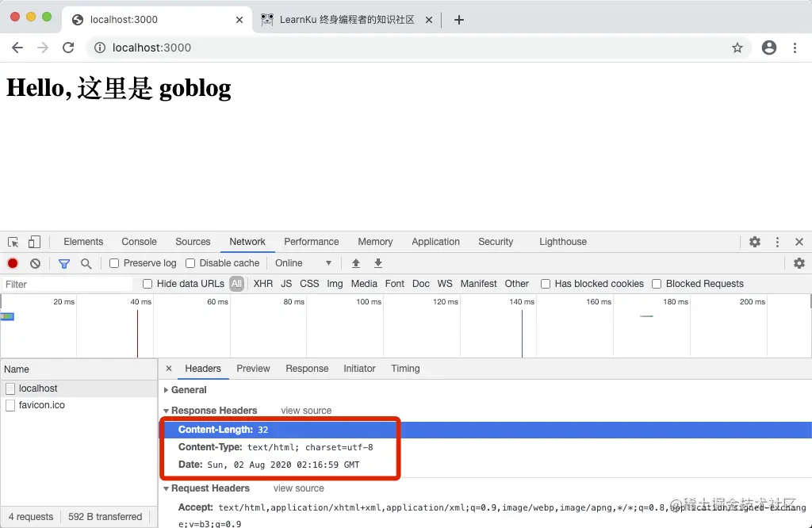Close the request details pane
Viewport: 812px width, 528px height.
(169, 369)
